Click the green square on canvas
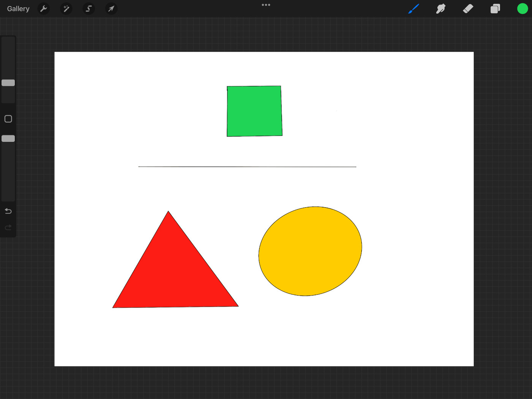This screenshot has width=532, height=399. point(254,111)
